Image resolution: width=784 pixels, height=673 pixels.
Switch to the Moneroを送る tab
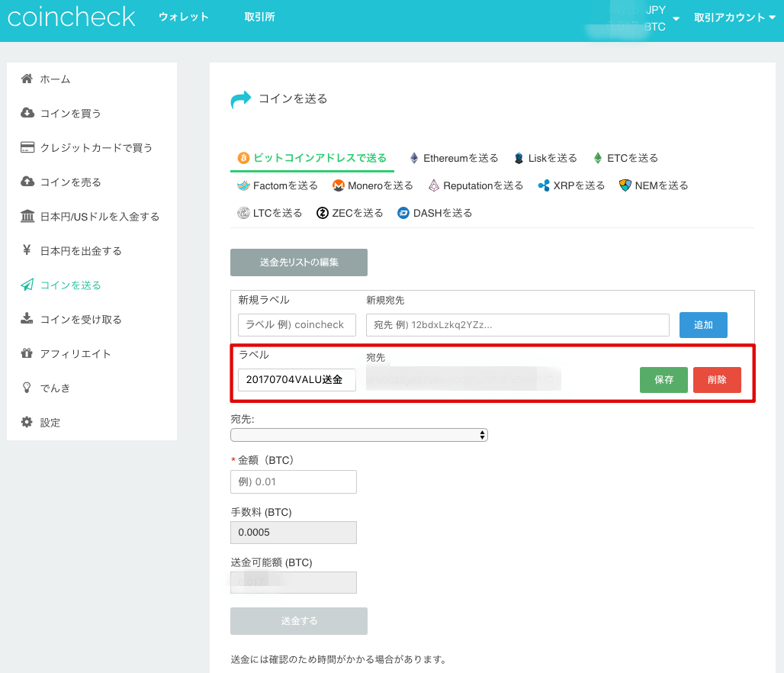[373, 185]
